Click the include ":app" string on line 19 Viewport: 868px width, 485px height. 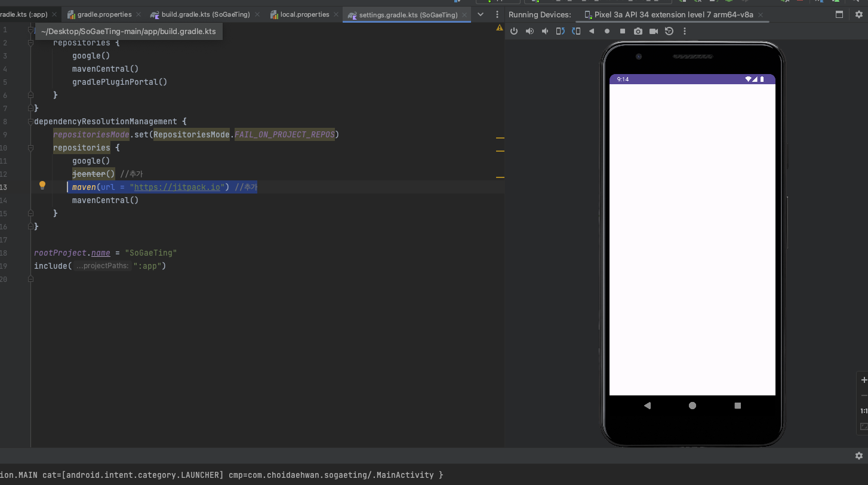click(147, 266)
